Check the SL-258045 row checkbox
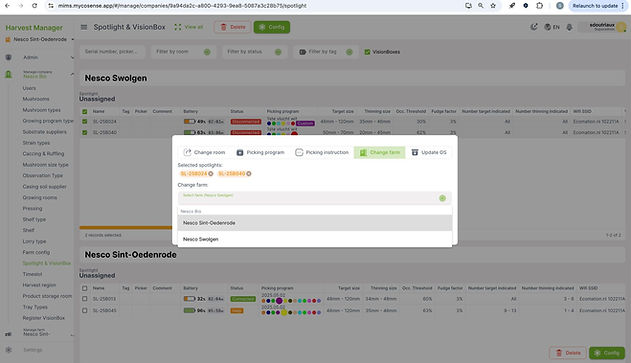Viewport: 631px width, 363px height. tap(85, 311)
